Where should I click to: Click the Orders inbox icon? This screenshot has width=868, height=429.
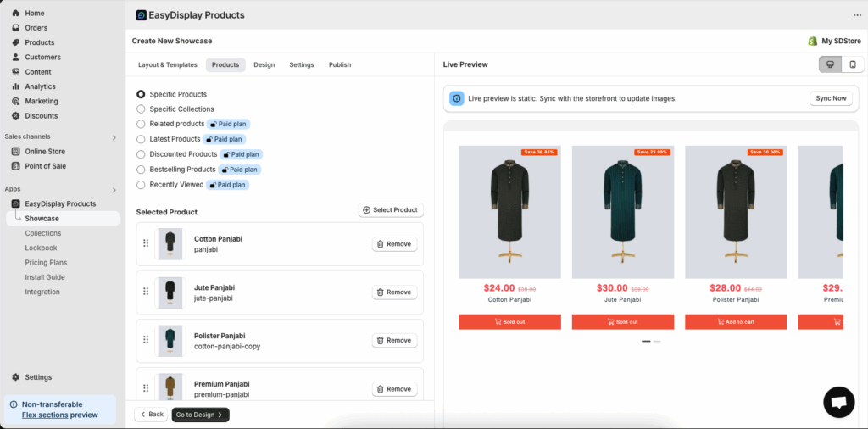(x=15, y=28)
